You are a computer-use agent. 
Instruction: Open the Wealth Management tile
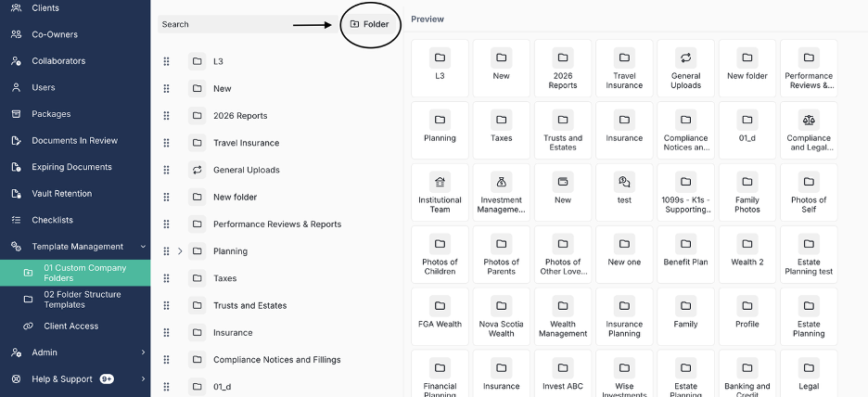(563, 316)
